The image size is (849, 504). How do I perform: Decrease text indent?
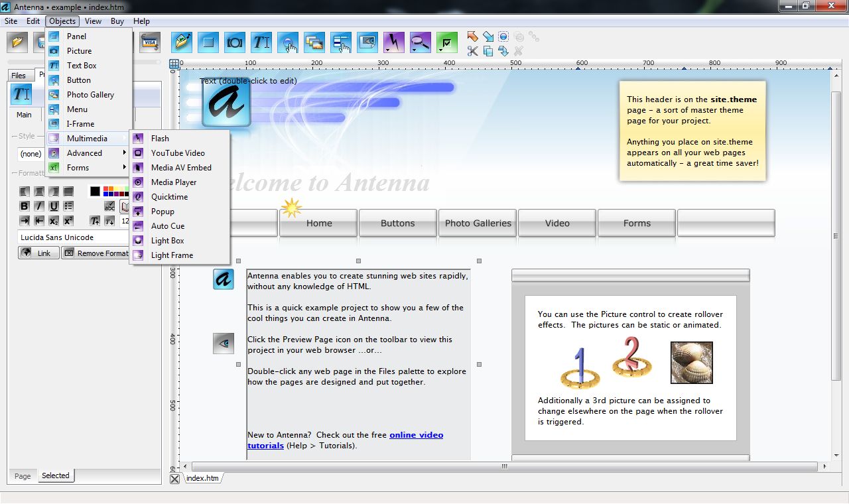(39, 221)
